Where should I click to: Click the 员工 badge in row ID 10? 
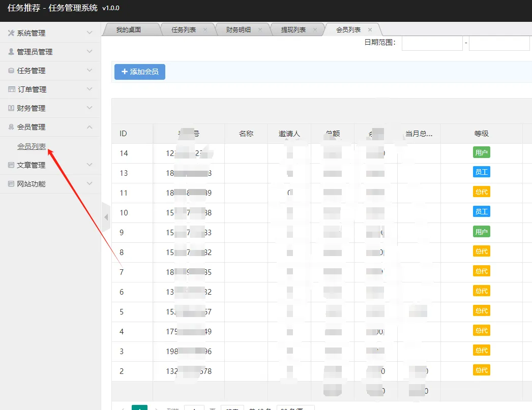click(482, 212)
